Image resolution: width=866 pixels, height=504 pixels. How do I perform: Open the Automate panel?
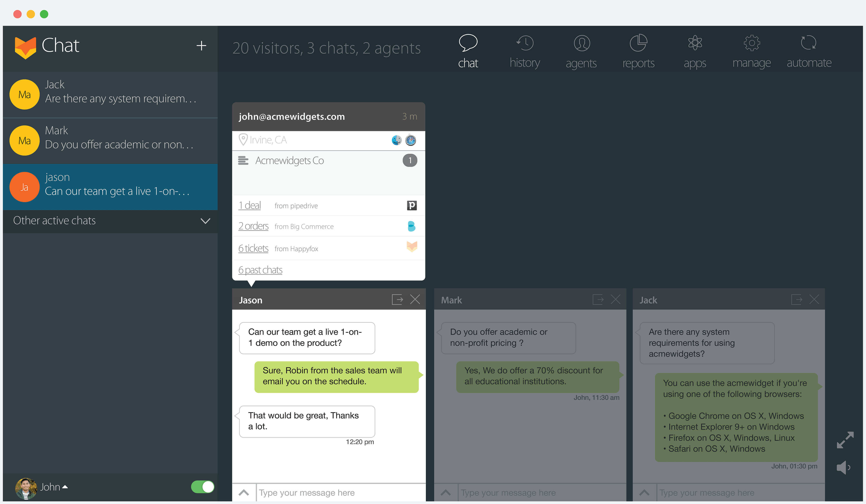click(x=809, y=51)
